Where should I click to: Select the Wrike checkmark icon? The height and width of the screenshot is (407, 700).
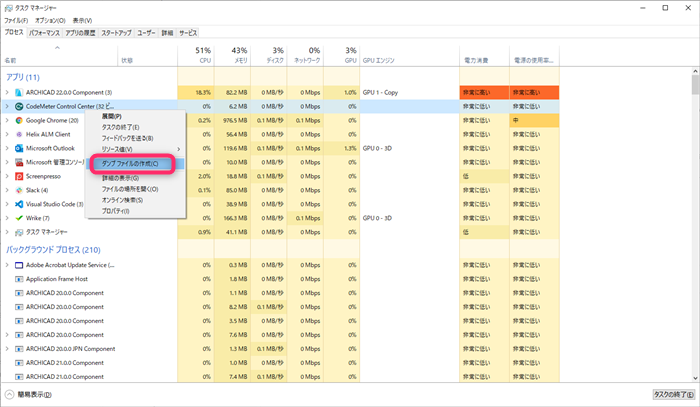click(x=19, y=218)
